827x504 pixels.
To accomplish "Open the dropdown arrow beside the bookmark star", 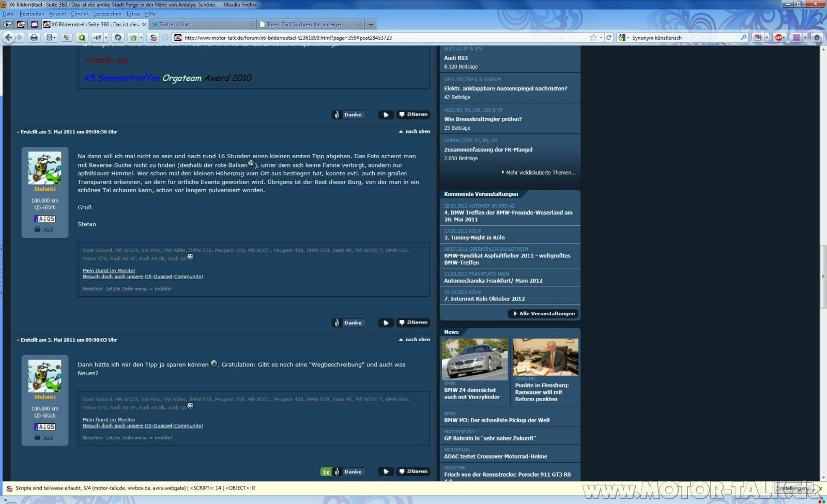I will pos(601,38).
